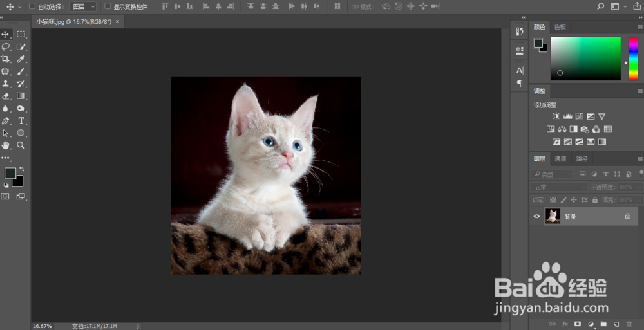Enable the 自动选择 checkbox
This screenshot has height=330, width=644.
[32, 6]
